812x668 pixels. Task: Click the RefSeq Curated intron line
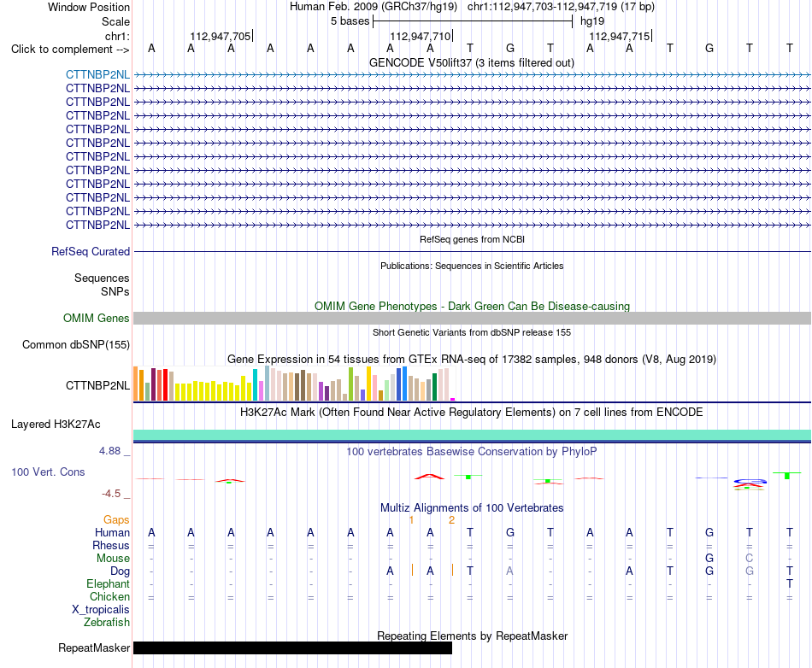(472, 251)
